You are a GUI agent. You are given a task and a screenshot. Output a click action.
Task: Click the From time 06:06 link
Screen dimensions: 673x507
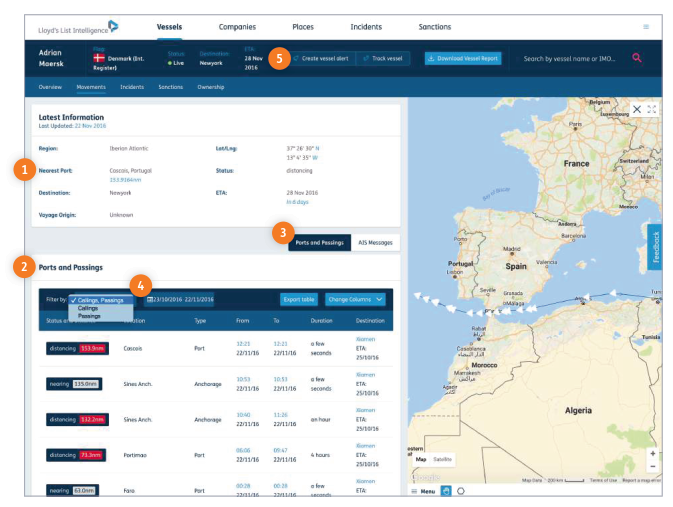pyautogui.click(x=243, y=451)
